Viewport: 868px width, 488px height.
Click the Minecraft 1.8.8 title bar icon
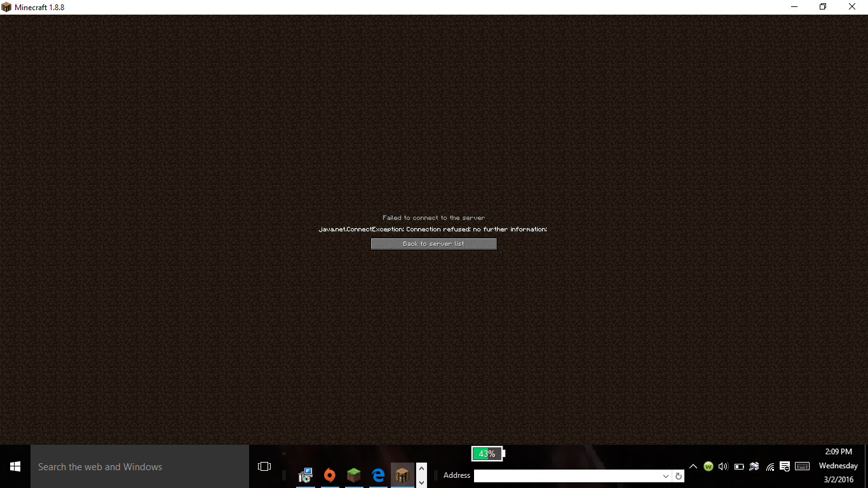point(6,7)
